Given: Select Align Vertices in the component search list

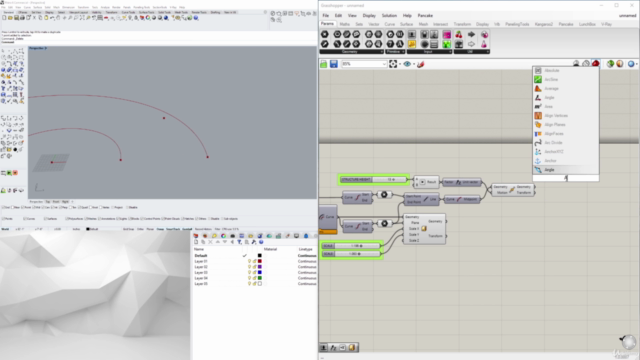Looking at the screenshot, I should click(x=566, y=116).
